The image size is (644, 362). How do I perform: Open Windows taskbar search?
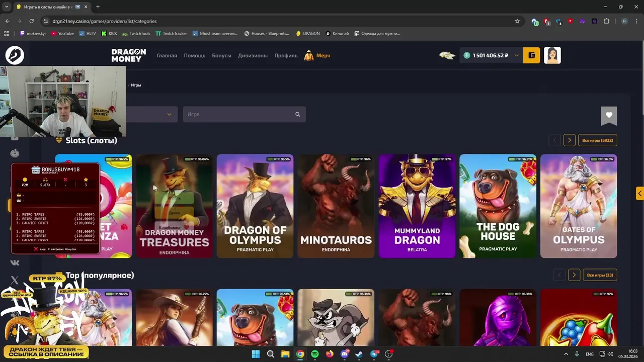tap(270, 354)
